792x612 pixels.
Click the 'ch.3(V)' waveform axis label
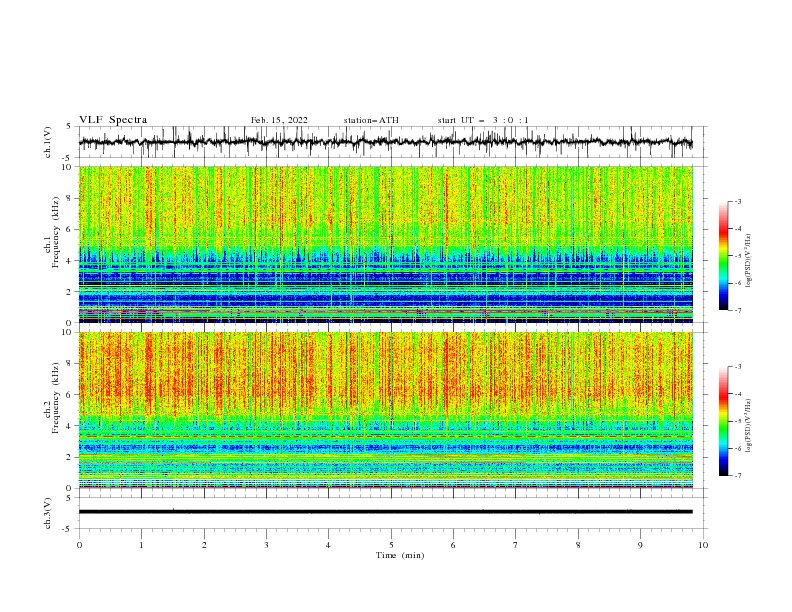(48, 513)
